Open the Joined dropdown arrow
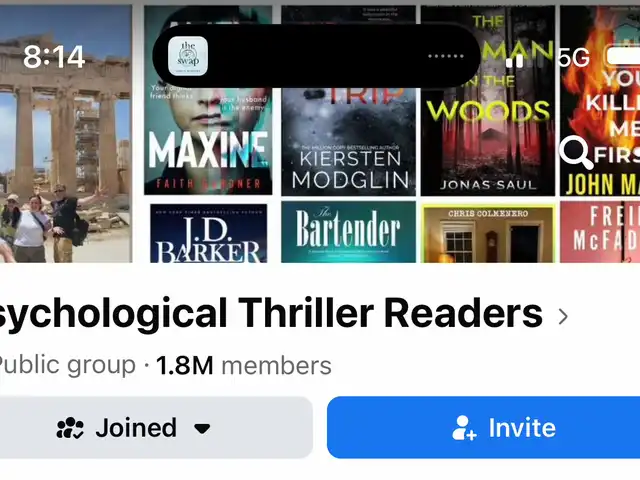Screen dimensions: 640x480 pyautogui.click(x=202, y=429)
